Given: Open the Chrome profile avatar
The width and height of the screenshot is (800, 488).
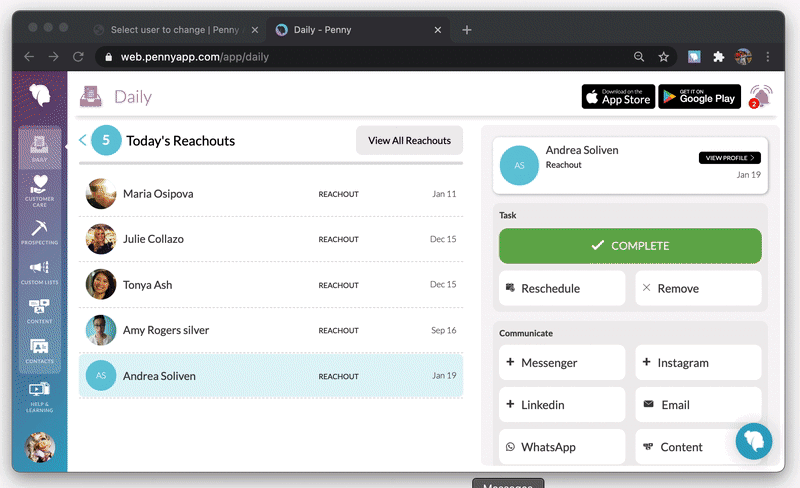Looking at the screenshot, I should click(x=743, y=57).
